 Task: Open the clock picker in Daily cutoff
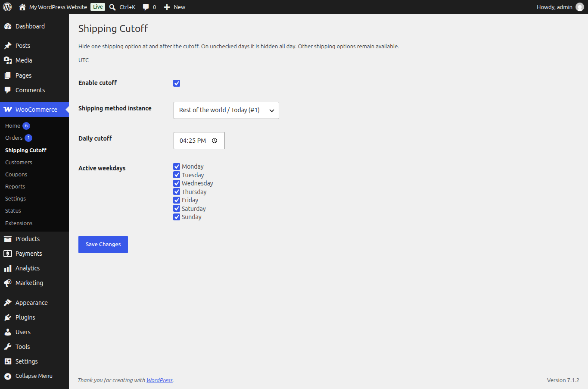coord(215,141)
